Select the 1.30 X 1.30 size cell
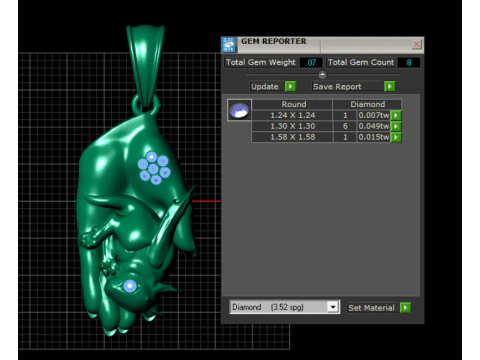Image resolution: width=480 pixels, height=360 pixels. pos(292,126)
